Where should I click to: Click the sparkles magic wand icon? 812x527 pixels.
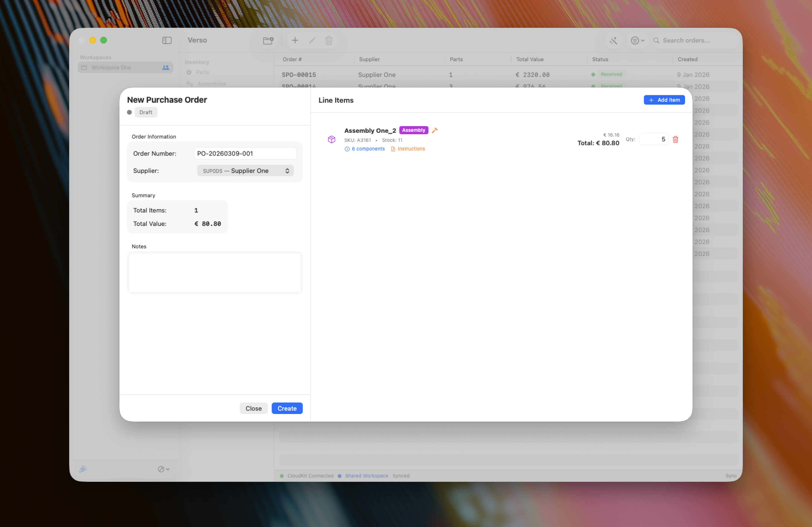pos(614,41)
